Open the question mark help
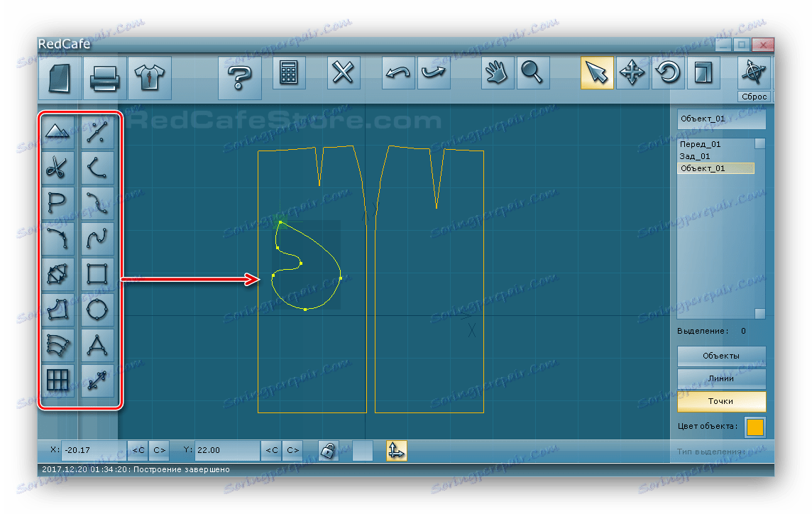This screenshot has width=812, height=514. (239, 77)
